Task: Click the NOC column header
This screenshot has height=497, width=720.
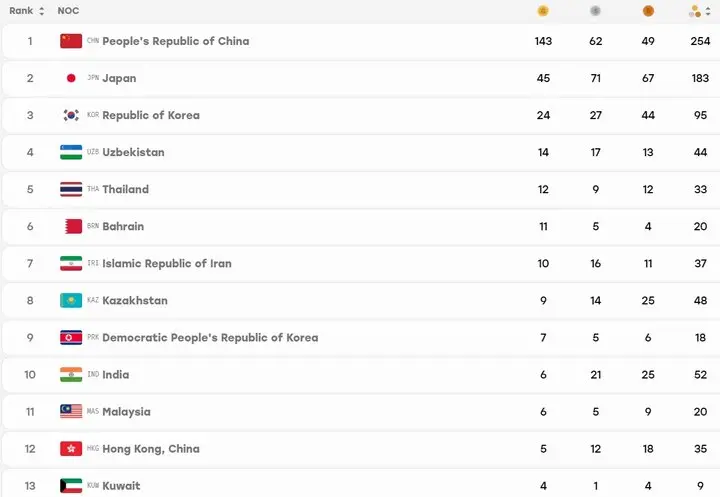Action: click(68, 11)
